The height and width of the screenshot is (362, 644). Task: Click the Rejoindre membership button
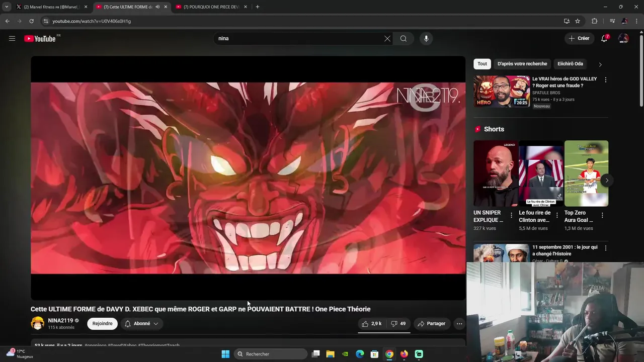click(102, 324)
